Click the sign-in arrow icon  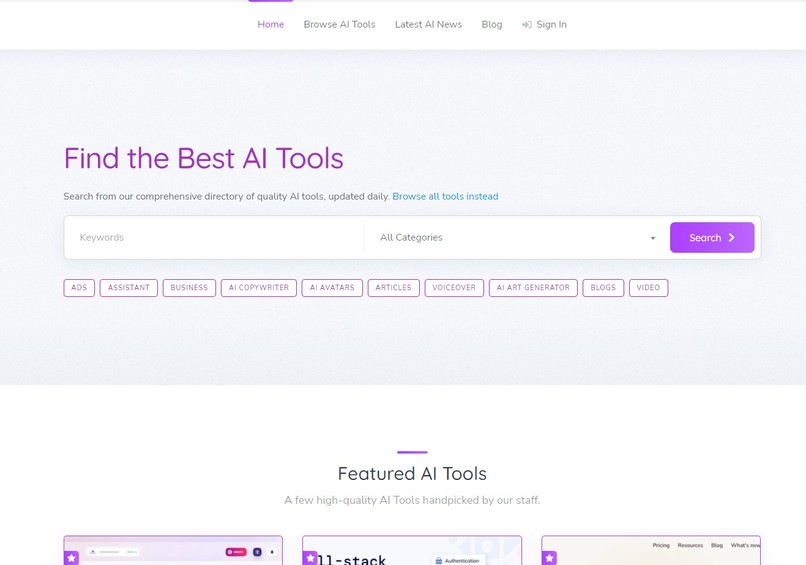[526, 25]
